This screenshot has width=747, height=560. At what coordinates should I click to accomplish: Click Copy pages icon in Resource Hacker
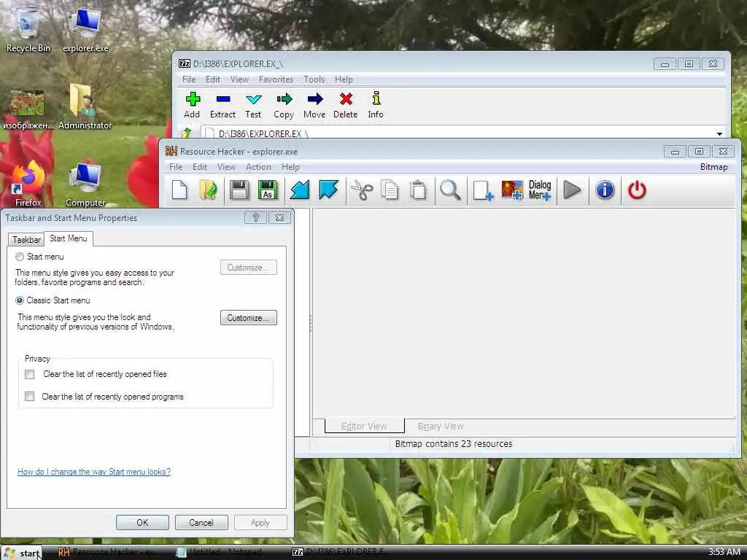[x=390, y=190]
